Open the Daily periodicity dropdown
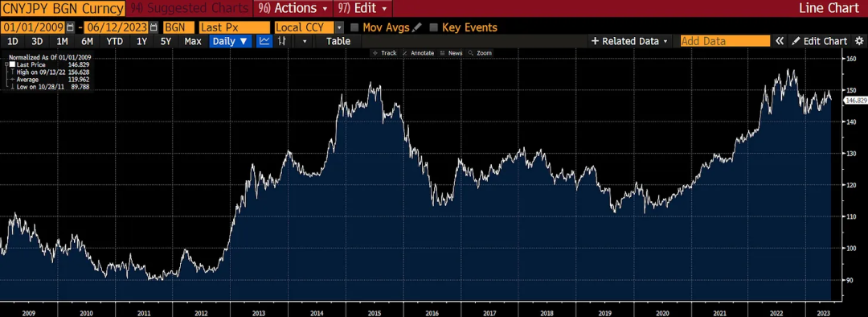868x317 pixels. pyautogui.click(x=231, y=41)
